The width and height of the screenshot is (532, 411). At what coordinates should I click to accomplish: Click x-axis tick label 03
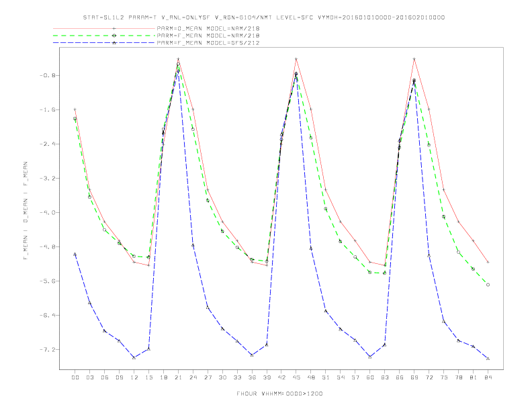(89, 377)
